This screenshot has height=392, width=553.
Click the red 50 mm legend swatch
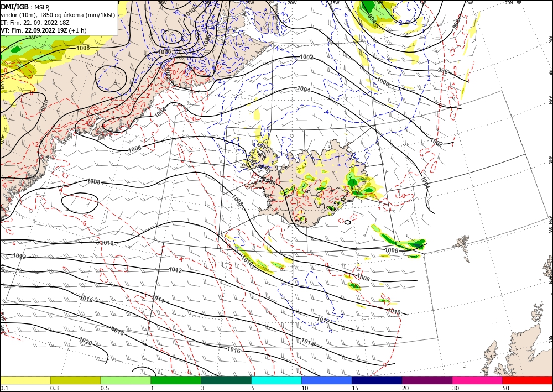click(x=528, y=380)
